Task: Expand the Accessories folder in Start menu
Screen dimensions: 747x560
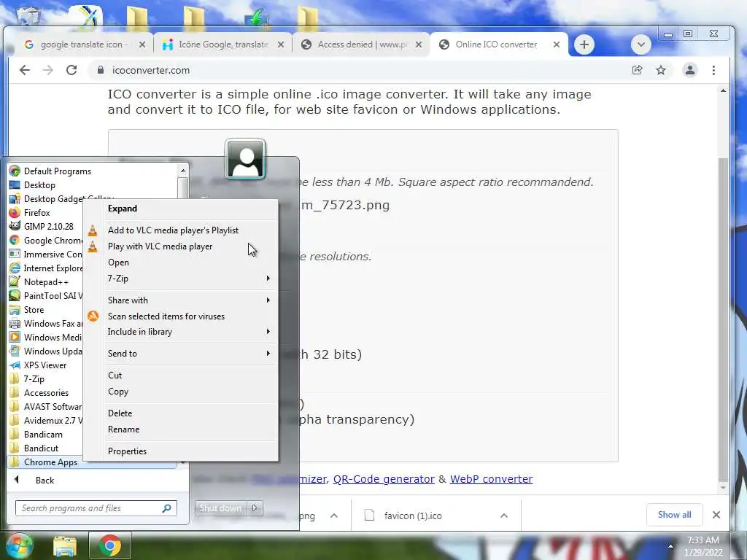Action: 46,393
